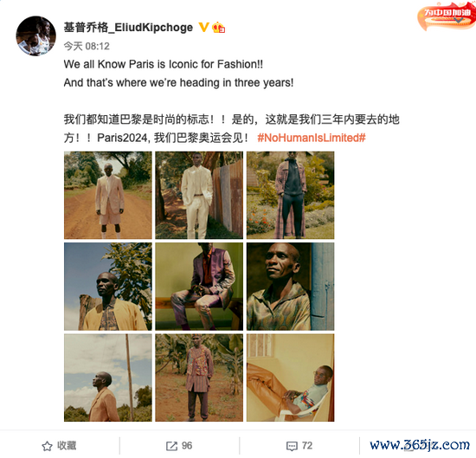Screen dimensions: 476x458
Task: Click the gold verified V badge
Action: (x=203, y=28)
